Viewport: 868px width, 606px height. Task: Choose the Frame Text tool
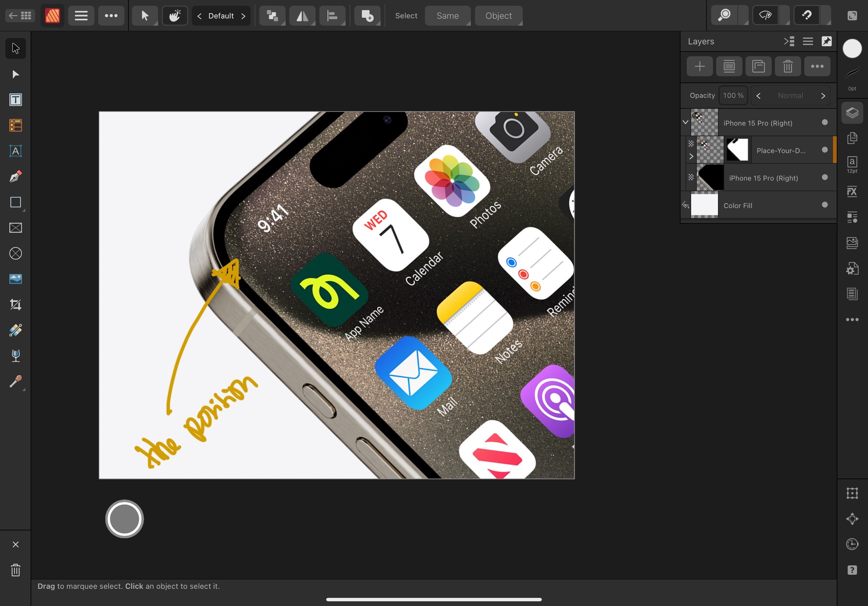[x=16, y=100]
